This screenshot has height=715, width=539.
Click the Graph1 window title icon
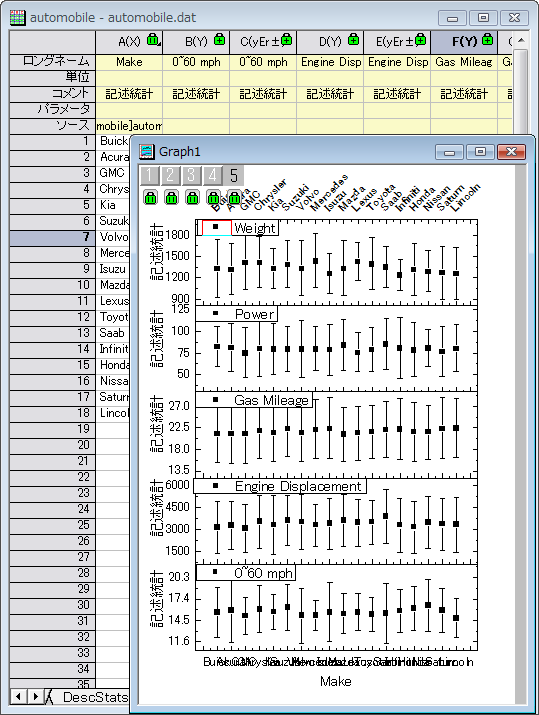click(x=146, y=151)
